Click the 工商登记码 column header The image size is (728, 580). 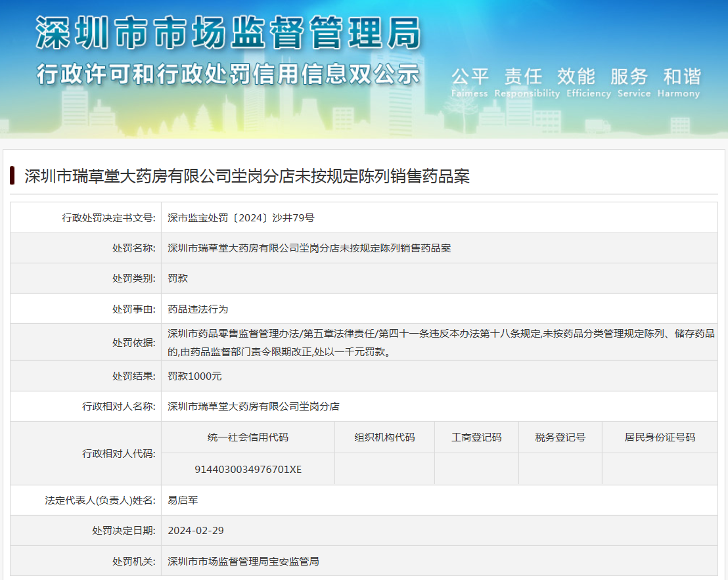tap(476, 437)
